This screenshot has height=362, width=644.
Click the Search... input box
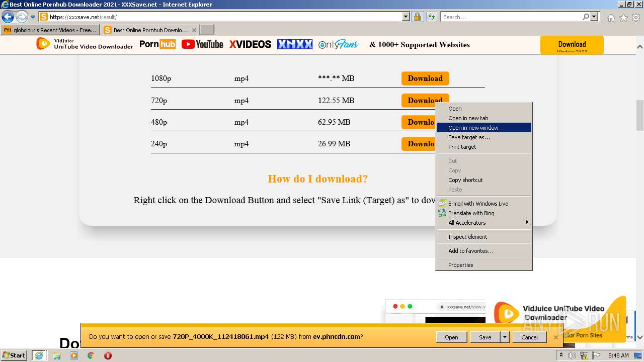click(x=511, y=17)
